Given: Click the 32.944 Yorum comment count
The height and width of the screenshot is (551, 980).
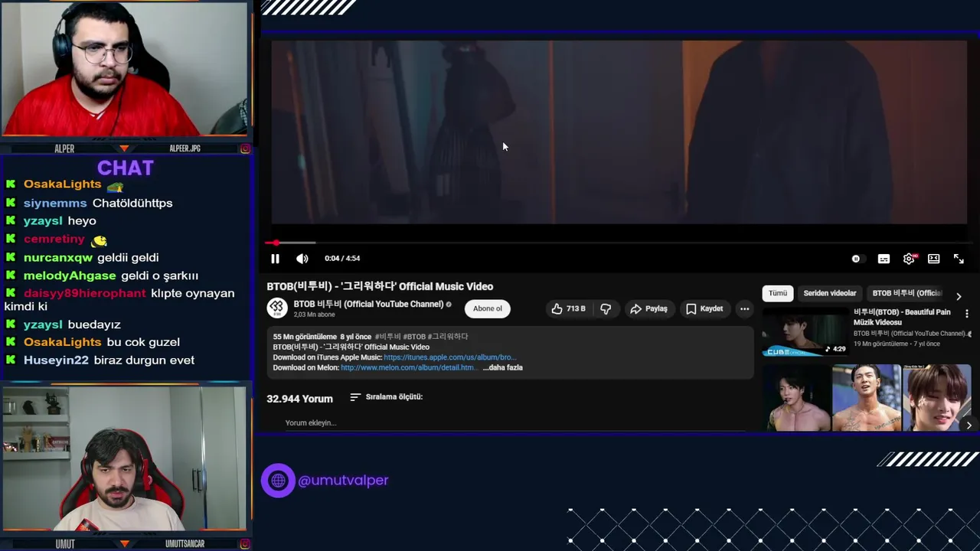Looking at the screenshot, I should point(299,399).
